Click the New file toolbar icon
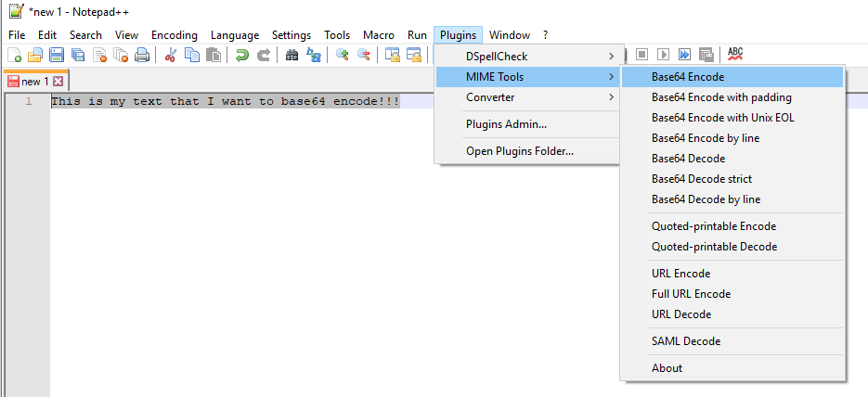Viewport: 868px width, 397px height. click(x=15, y=55)
